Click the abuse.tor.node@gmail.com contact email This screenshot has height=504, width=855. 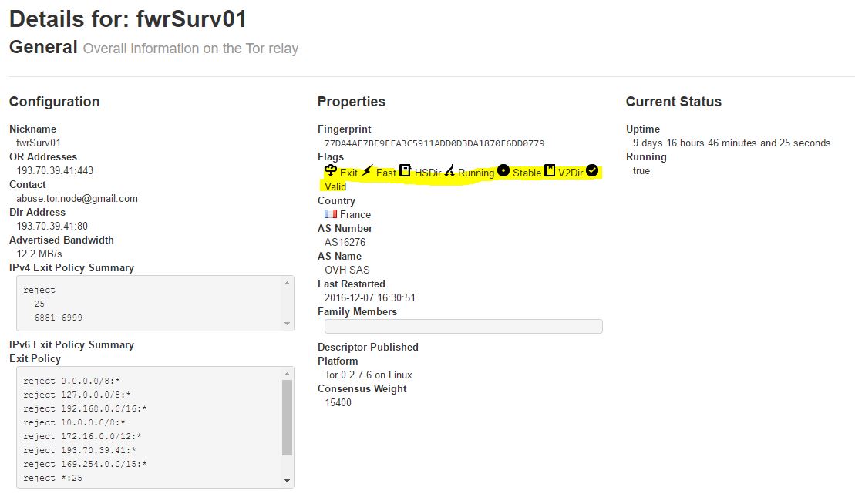coord(77,198)
